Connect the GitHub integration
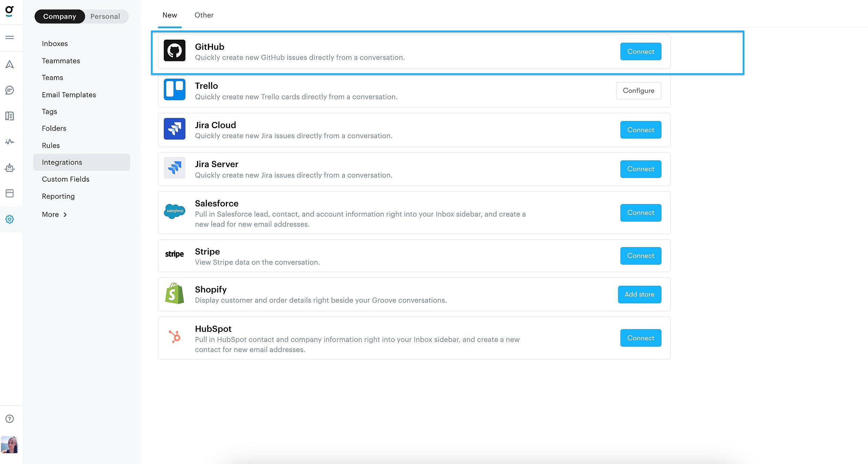 (641, 52)
